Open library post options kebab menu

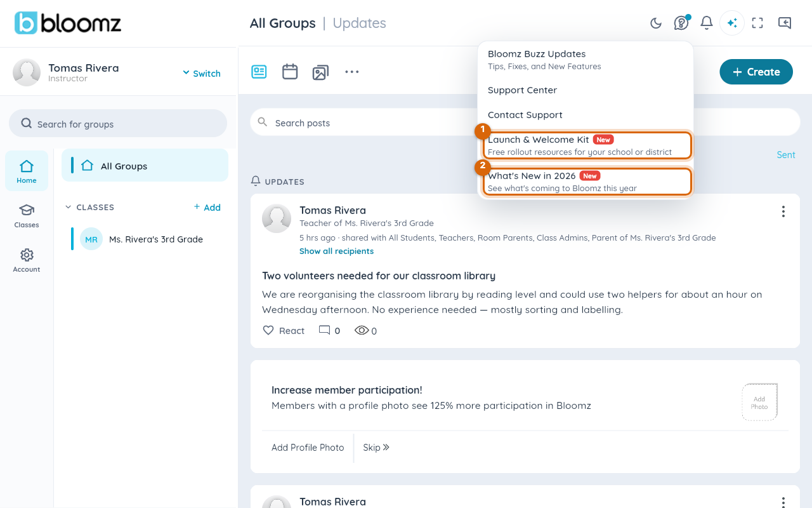[783, 211]
